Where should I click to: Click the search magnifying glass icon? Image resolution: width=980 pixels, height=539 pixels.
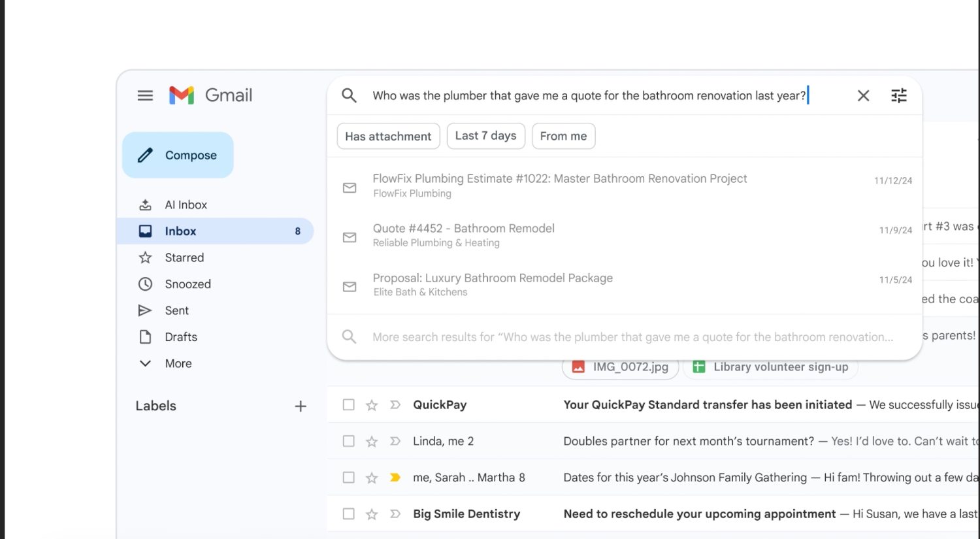point(349,95)
